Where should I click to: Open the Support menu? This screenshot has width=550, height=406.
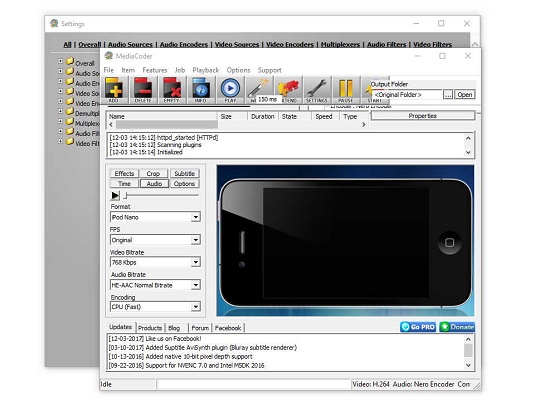(269, 70)
